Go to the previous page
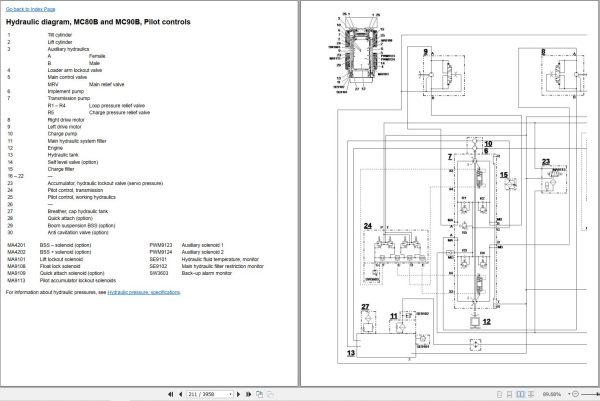 181,394
